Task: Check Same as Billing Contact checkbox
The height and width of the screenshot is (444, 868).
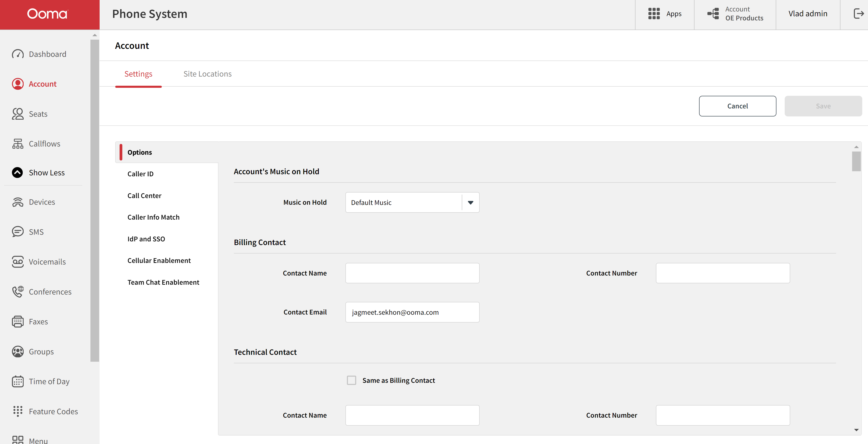Action: click(351, 380)
